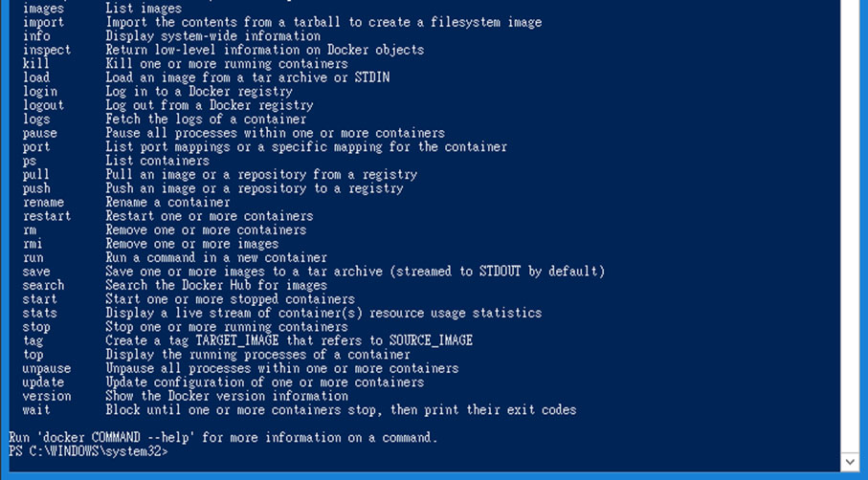Click the 'pull' command entry
The height and width of the screenshot is (480, 868).
pyautogui.click(x=36, y=175)
